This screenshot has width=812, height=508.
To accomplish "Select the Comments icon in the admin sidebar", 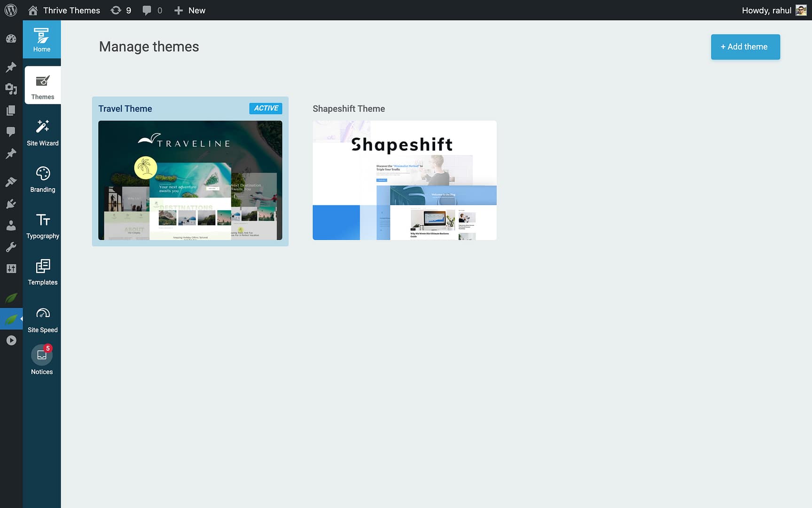I will tap(11, 131).
